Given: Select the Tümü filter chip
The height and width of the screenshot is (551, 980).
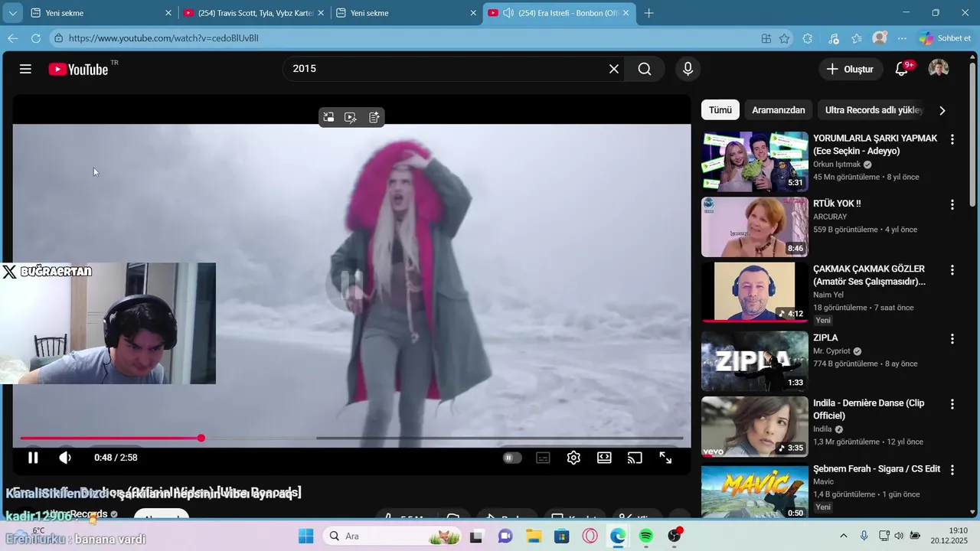Looking at the screenshot, I should point(720,110).
